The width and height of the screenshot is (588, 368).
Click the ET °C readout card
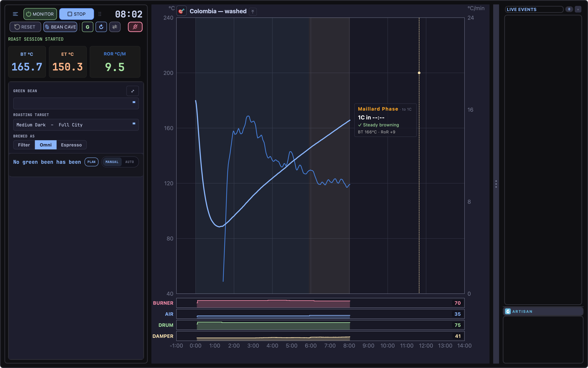point(68,62)
